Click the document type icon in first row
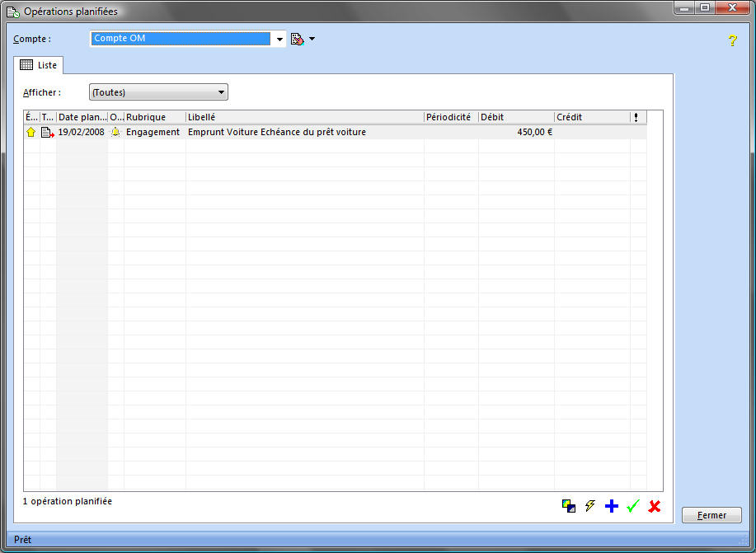756x553 pixels. [x=48, y=132]
